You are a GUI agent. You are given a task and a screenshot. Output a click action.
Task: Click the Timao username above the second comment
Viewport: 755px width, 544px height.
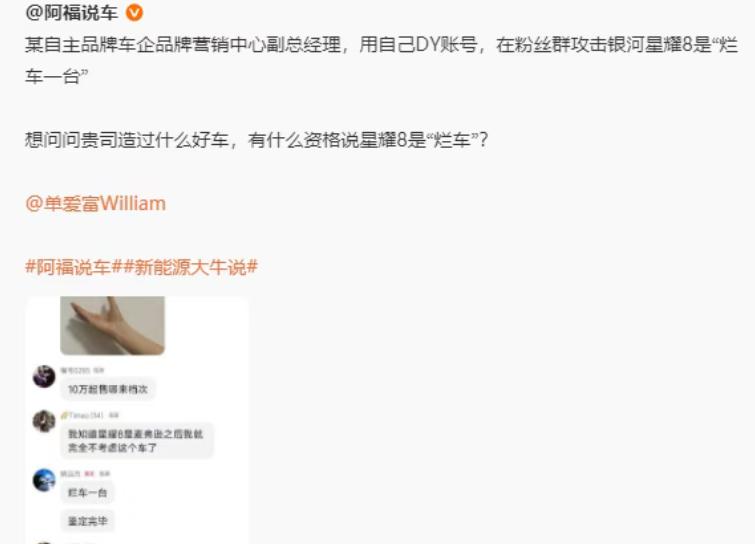[86, 415]
